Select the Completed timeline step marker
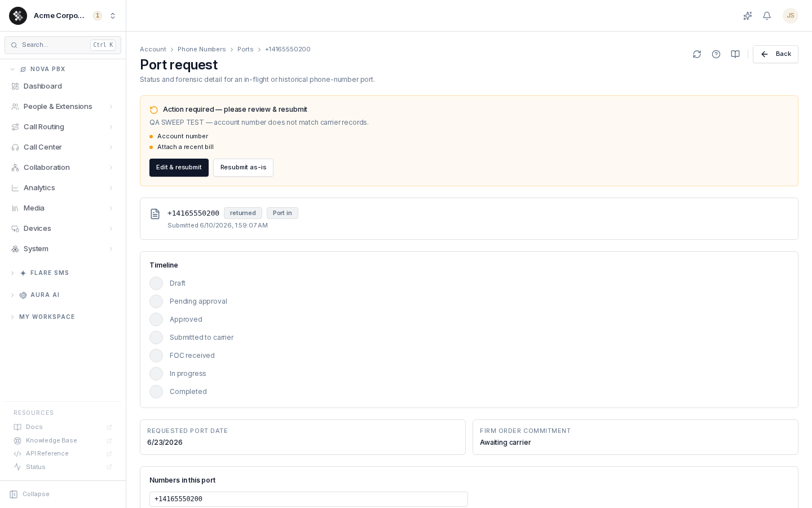Image resolution: width=812 pixels, height=508 pixels. [x=156, y=392]
